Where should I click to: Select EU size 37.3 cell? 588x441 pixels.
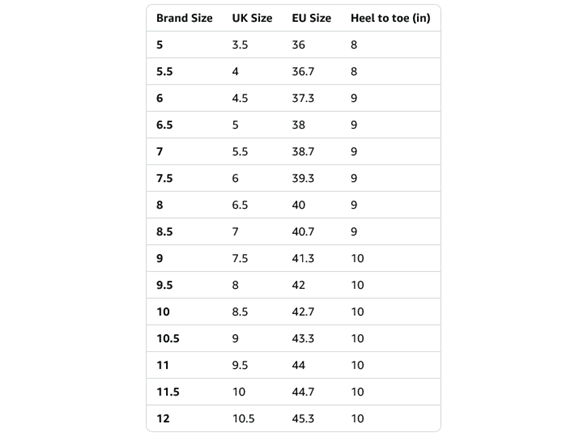[x=303, y=98]
